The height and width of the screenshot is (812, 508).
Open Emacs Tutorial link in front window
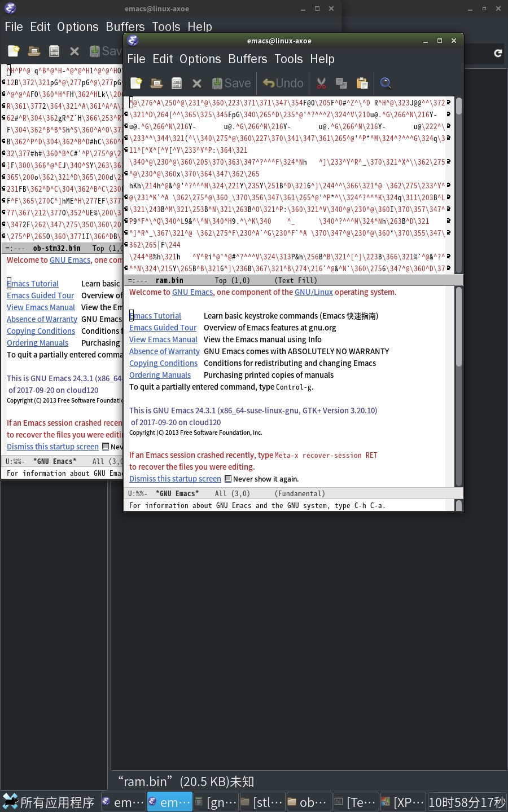(x=155, y=316)
